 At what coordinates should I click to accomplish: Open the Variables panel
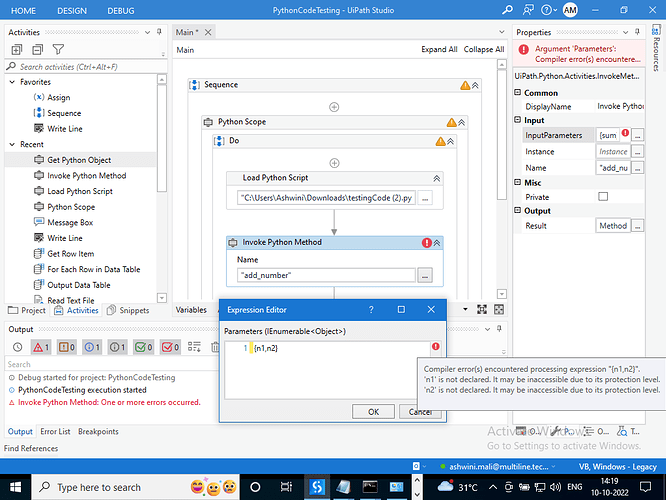191,310
